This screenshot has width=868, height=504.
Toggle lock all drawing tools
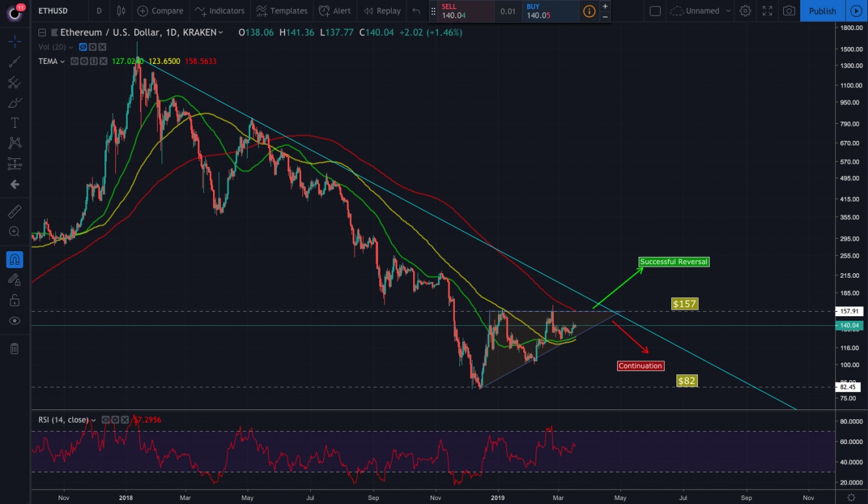pos(14,301)
